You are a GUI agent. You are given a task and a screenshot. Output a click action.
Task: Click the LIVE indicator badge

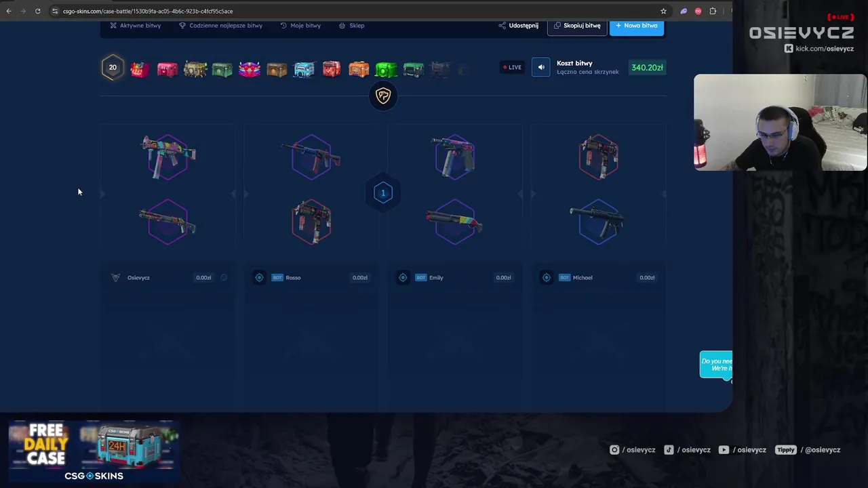(512, 67)
